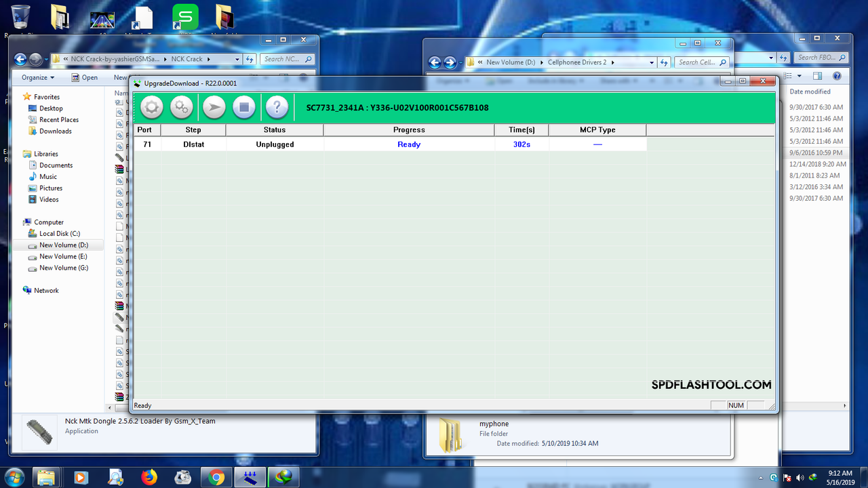The height and width of the screenshot is (488, 868).
Task: Open Videos library
Action: [49, 200]
